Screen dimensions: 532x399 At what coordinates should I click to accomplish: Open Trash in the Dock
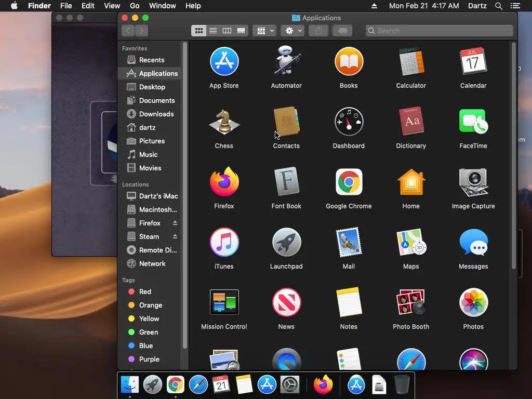point(402,385)
